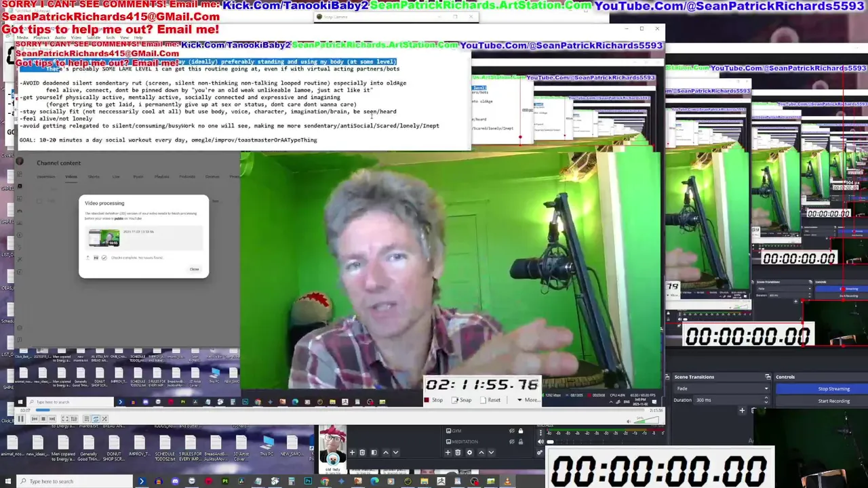The width and height of the screenshot is (868, 488).
Task: Add a new source with plus icon
Action: pyautogui.click(x=448, y=453)
